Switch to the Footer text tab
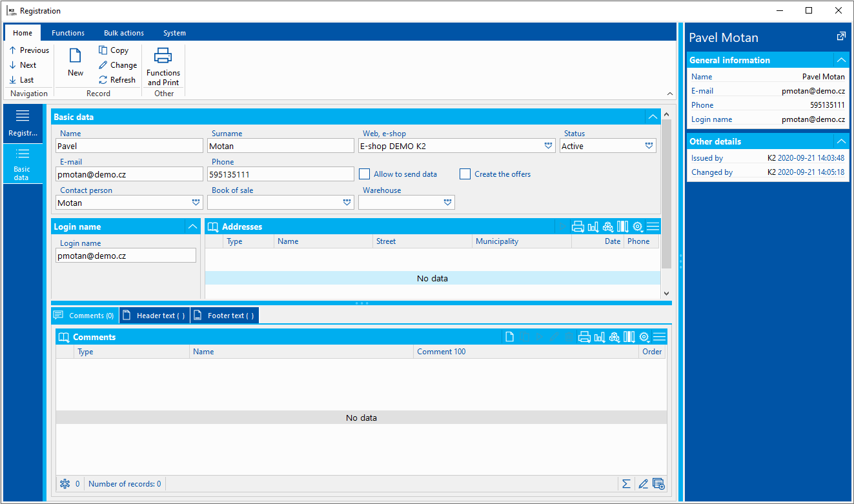The width and height of the screenshot is (854, 504). click(225, 316)
